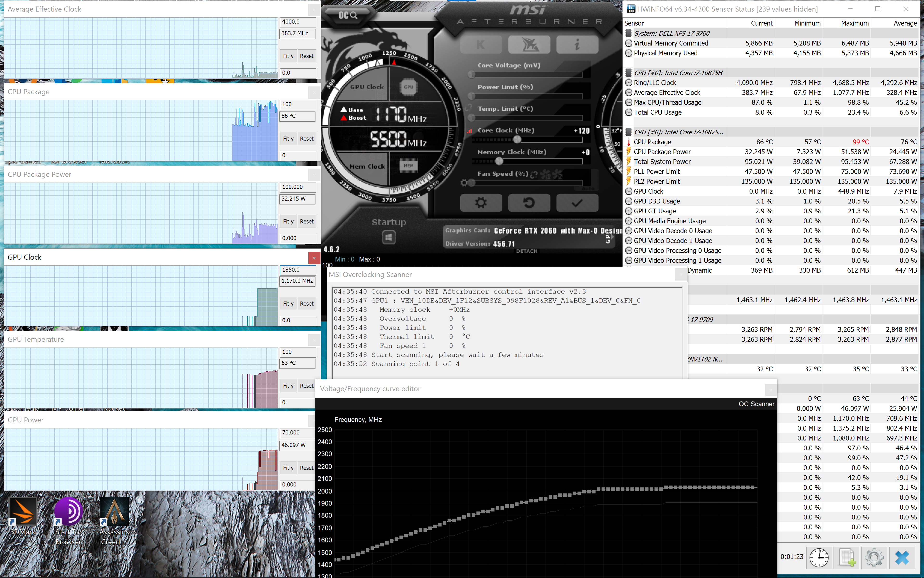Viewport: 924px width, 578px height.
Task: Select fan 2 icon in Afterburner
Action: tap(558, 175)
